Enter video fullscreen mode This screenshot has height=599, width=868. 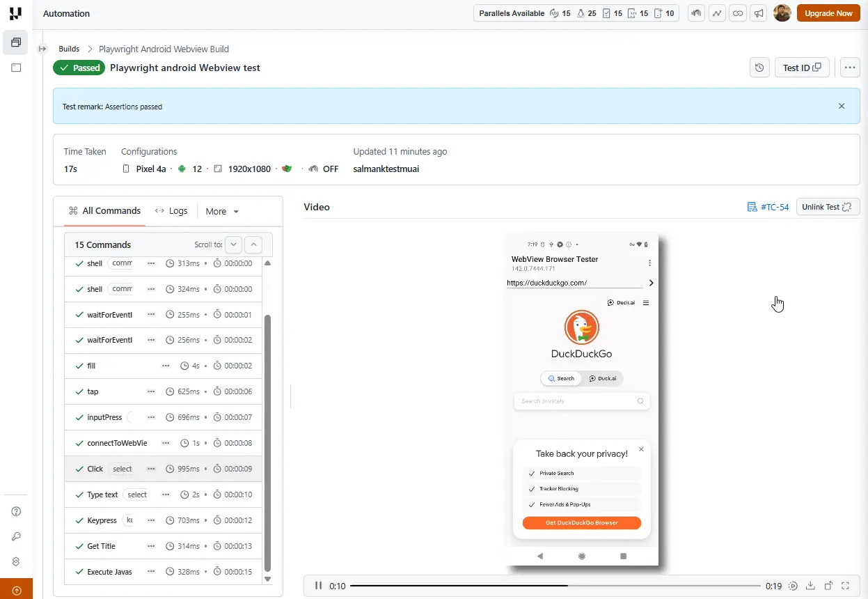[x=846, y=586]
